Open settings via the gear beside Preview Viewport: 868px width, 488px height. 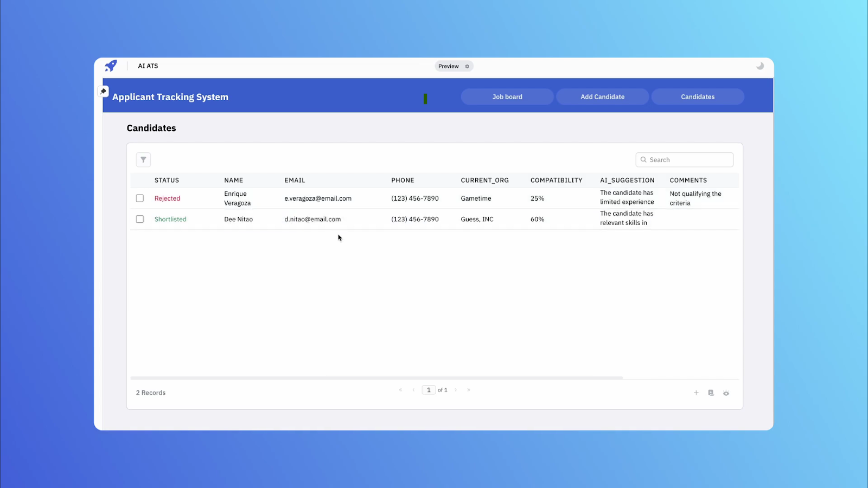[x=467, y=66]
